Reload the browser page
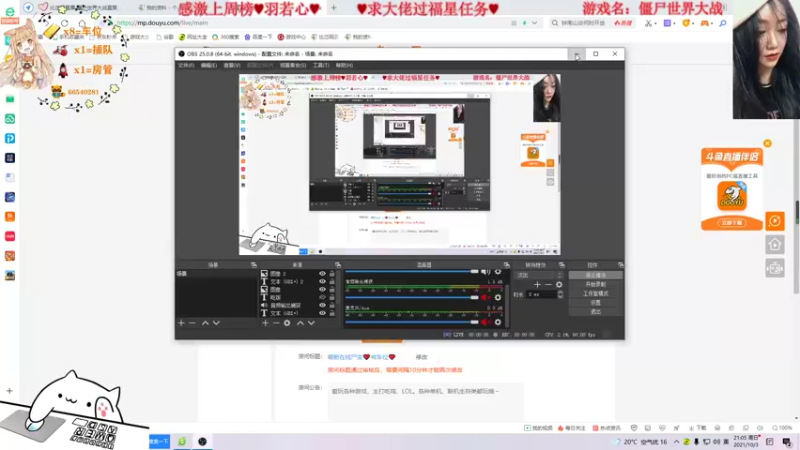 pyautogui.click(x=64, y=23)
